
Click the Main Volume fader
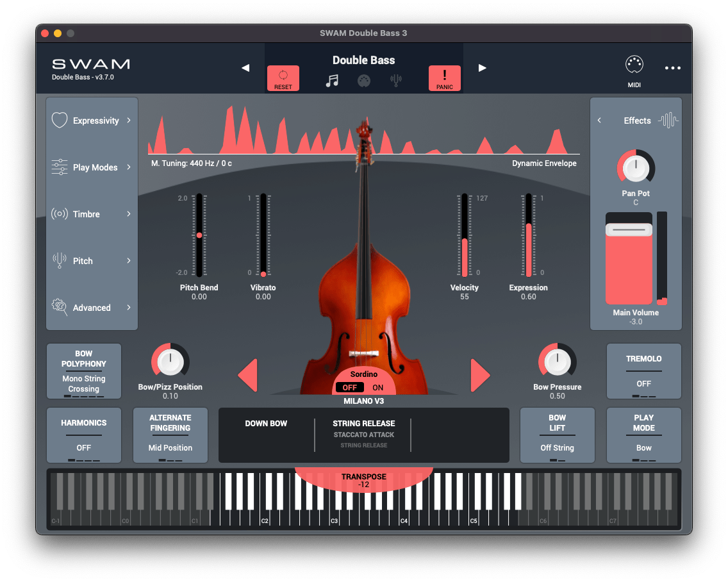coord(629,258)
